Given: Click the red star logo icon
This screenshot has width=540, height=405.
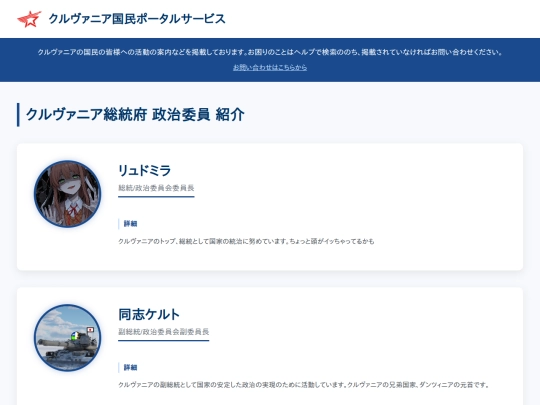Looking at the screenshot, I should click(29, 19).
